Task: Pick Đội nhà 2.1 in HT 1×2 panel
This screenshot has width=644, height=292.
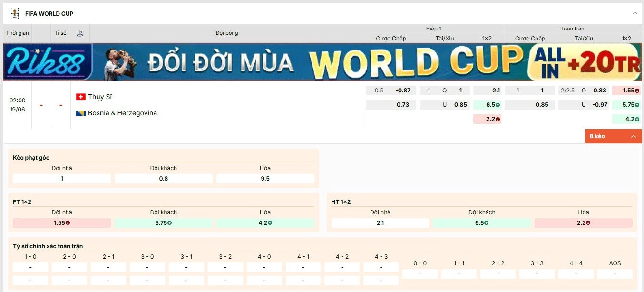Action: coord(380,223)
